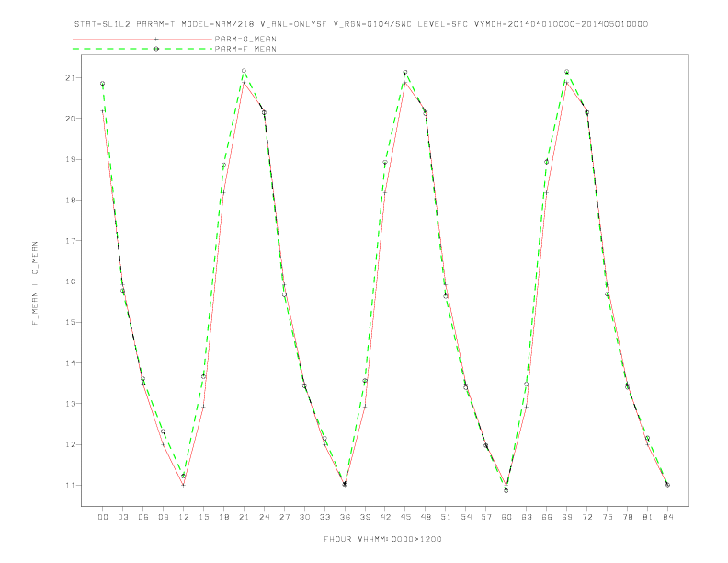Click x-axis forecast hour label 30

tap(304, 517)
